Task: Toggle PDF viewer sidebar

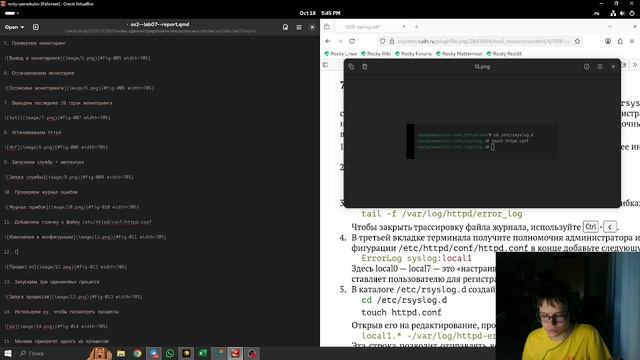Action: pyautogui.click(x=325, y=65)
